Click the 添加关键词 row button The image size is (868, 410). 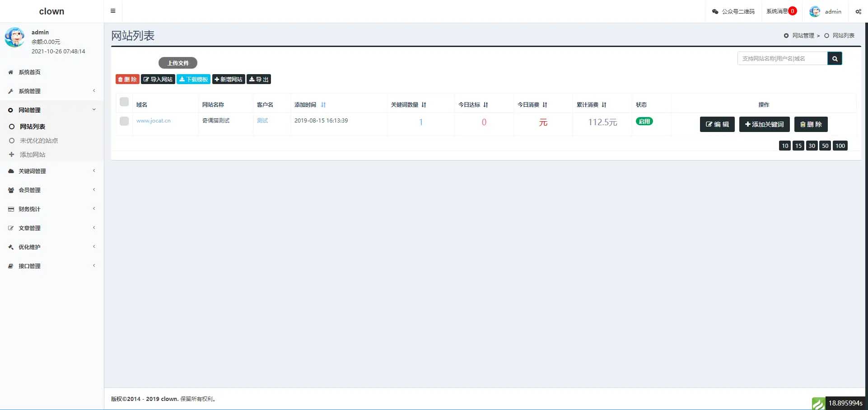click(764, 124)
